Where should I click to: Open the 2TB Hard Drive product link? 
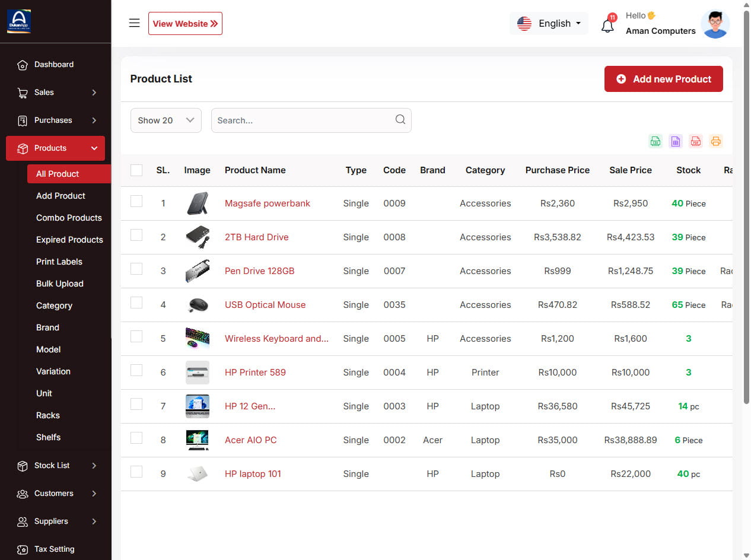(256, 237)
